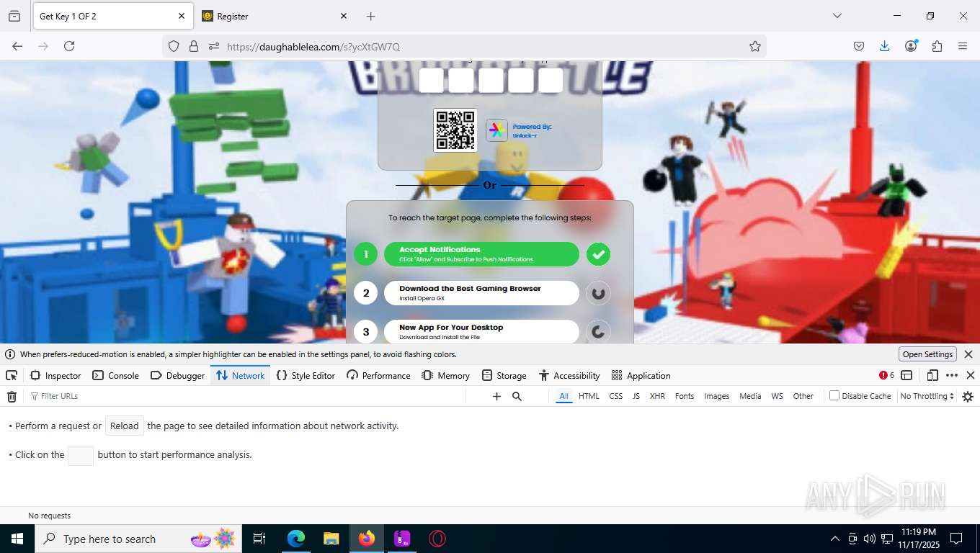Open the devtools more options menu
This screenshot has height=553, width=980.
952,375
